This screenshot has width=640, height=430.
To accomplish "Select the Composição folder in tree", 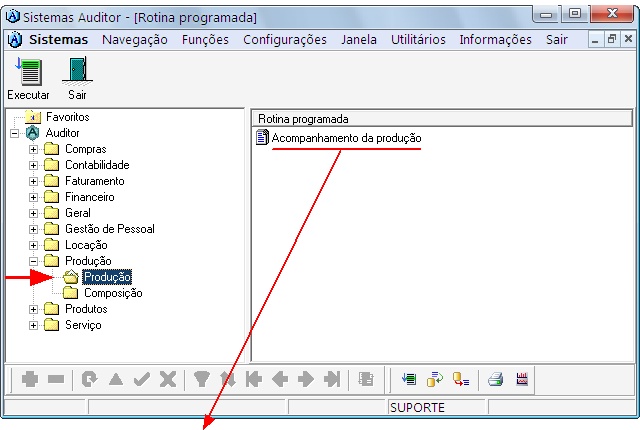I will click(112, 293).
